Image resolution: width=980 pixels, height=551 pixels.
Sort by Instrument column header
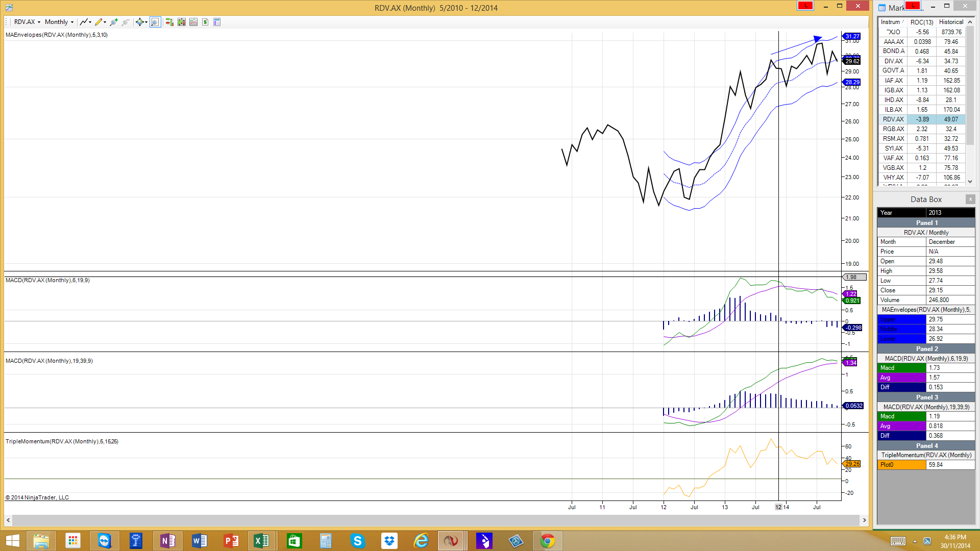(x=891, y=22)
